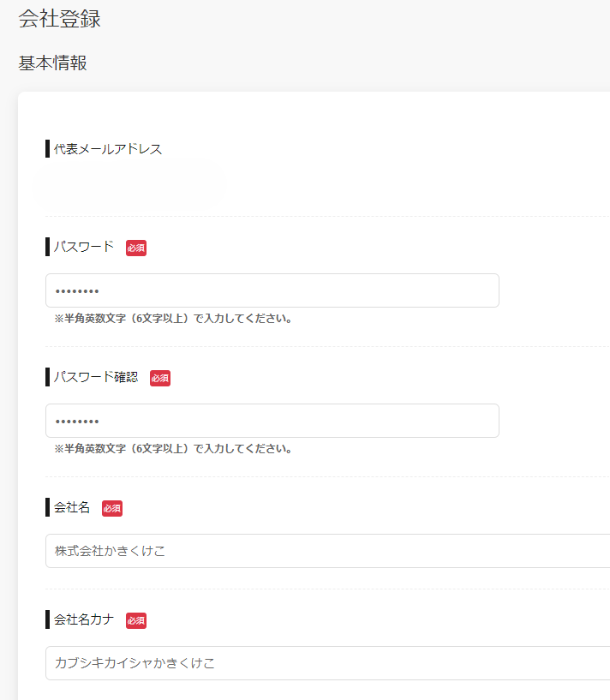This screenshot has height=700, width=610.
Task: Click the hint text under パスワード確認 field
Action: pyautogui.click(x=173, y=449)
